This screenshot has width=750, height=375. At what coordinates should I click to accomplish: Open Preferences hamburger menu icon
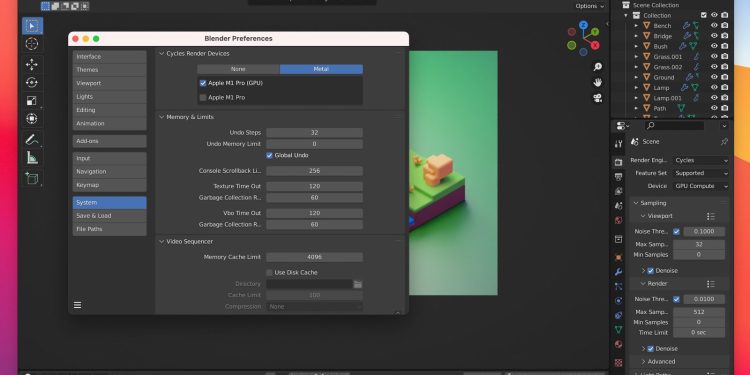pos(77,305)
